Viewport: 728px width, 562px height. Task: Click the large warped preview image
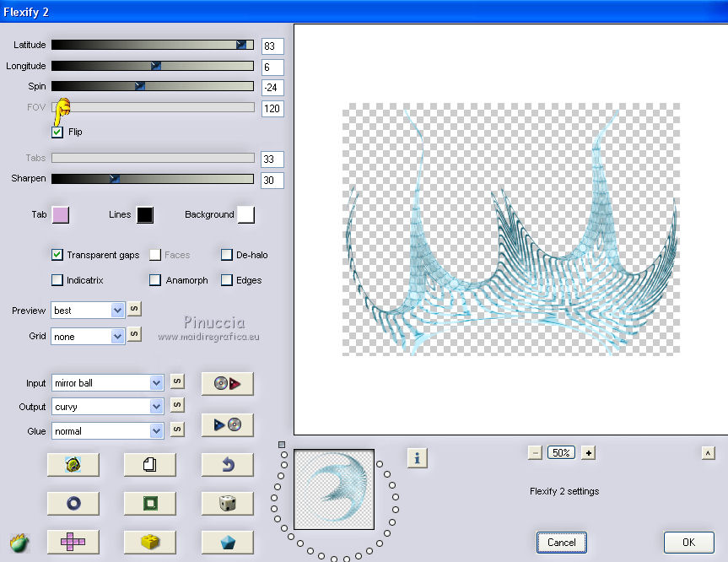click(x=511, y=230)
